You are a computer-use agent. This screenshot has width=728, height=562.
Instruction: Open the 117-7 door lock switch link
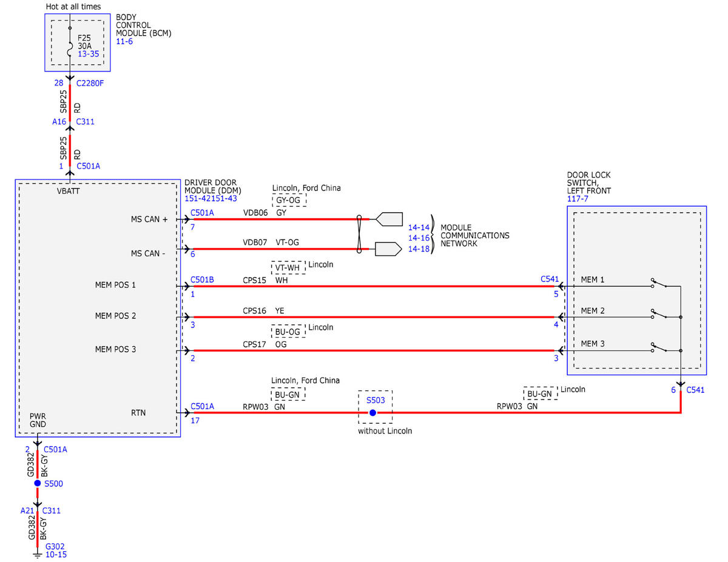(x=577, y=198)
